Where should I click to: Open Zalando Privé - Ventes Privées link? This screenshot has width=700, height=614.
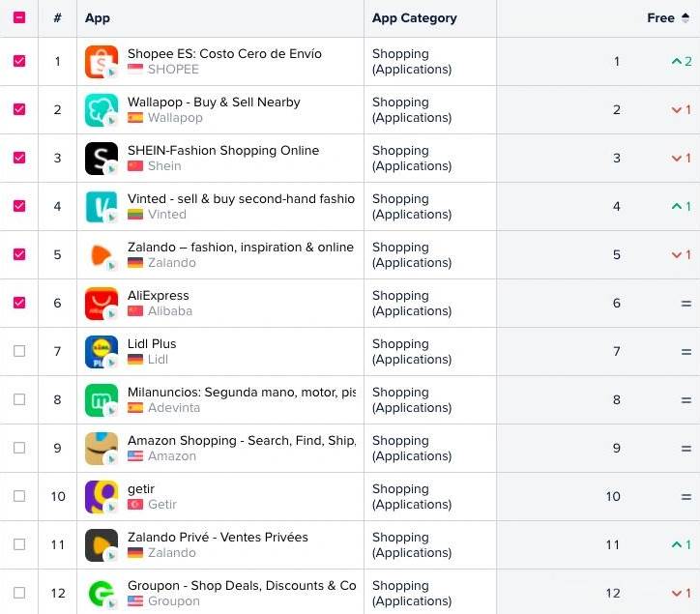[218, 537]
